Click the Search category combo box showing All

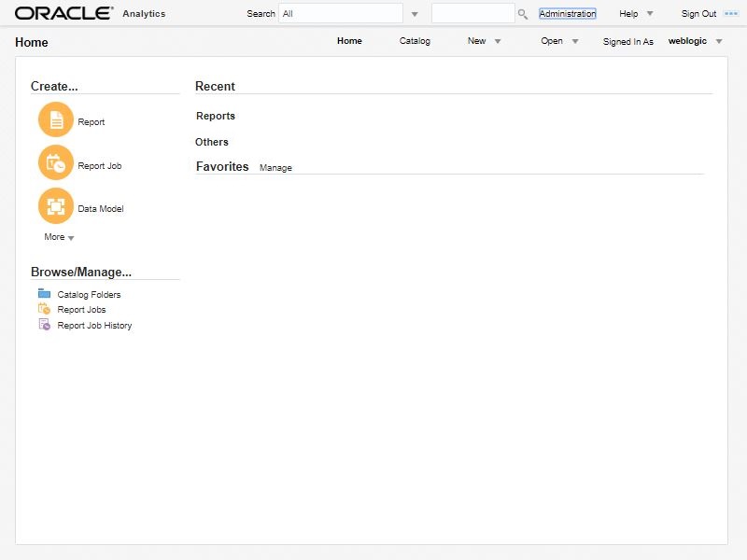[x=341, y=13]
